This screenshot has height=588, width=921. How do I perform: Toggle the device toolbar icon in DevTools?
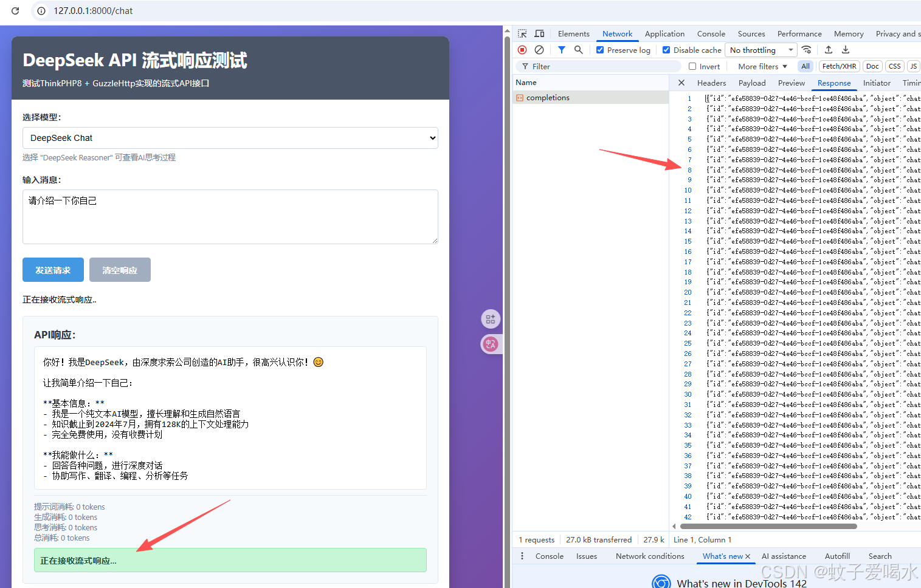(539, 33)
